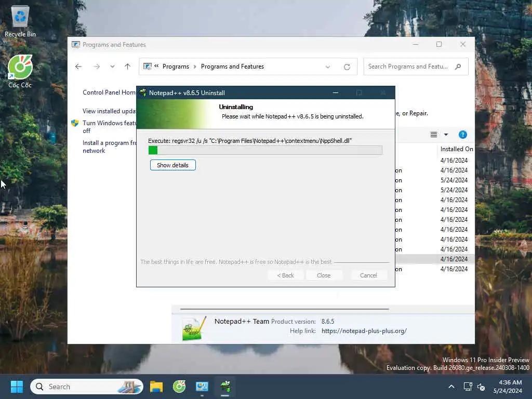The width and height of the screenshot is (532, 399).
Task: Click the Cancel button in the uninstaller
Action: point(368,275)
